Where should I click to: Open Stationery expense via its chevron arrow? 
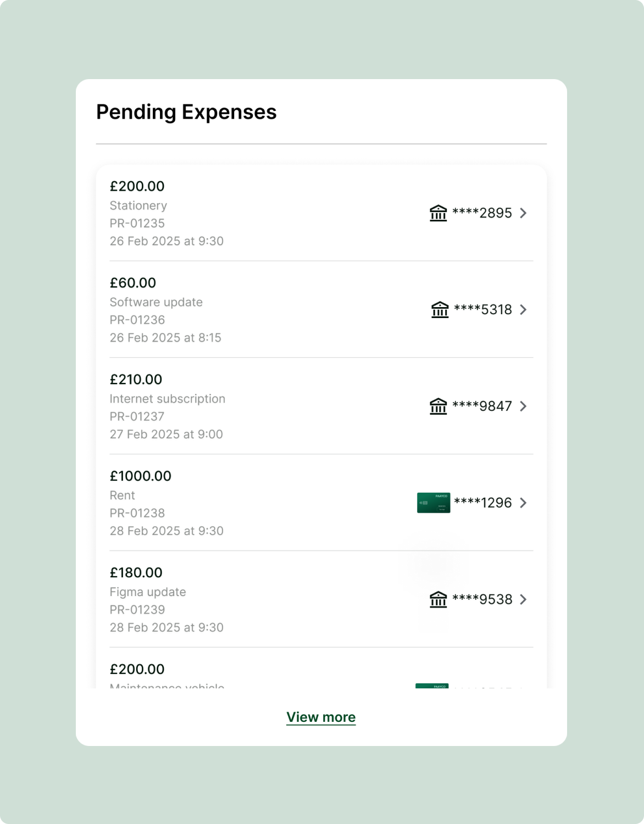[x=523, y=213]
